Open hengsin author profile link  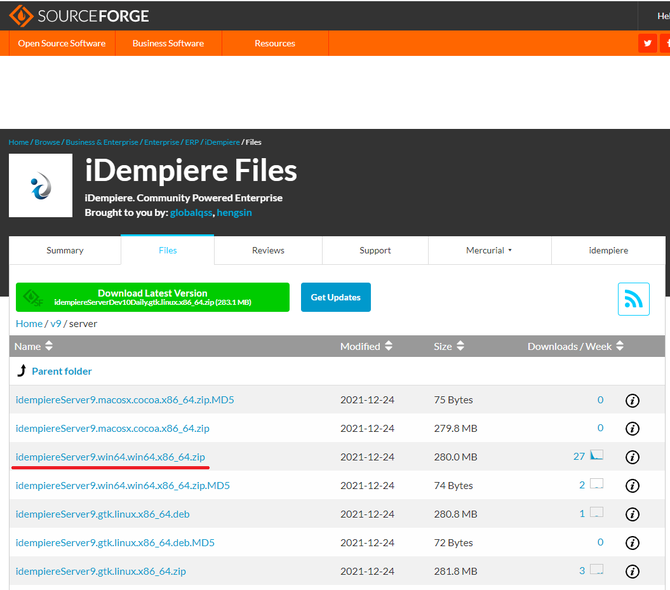click(234, 212)
